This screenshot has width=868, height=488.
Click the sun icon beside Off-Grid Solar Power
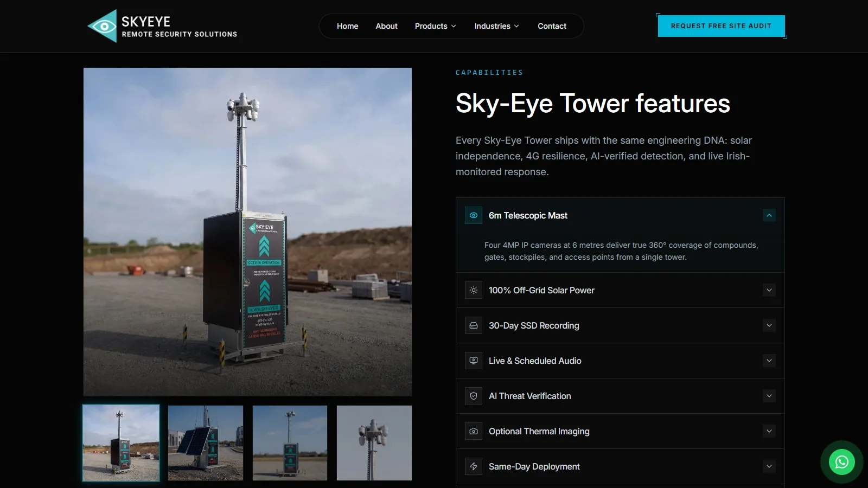[474, 290]
